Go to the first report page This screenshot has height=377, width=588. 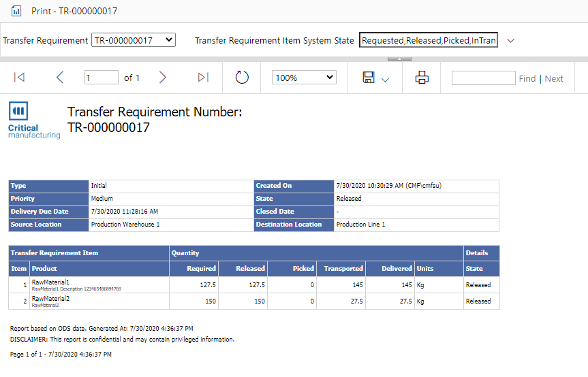[x=19, y=78]
